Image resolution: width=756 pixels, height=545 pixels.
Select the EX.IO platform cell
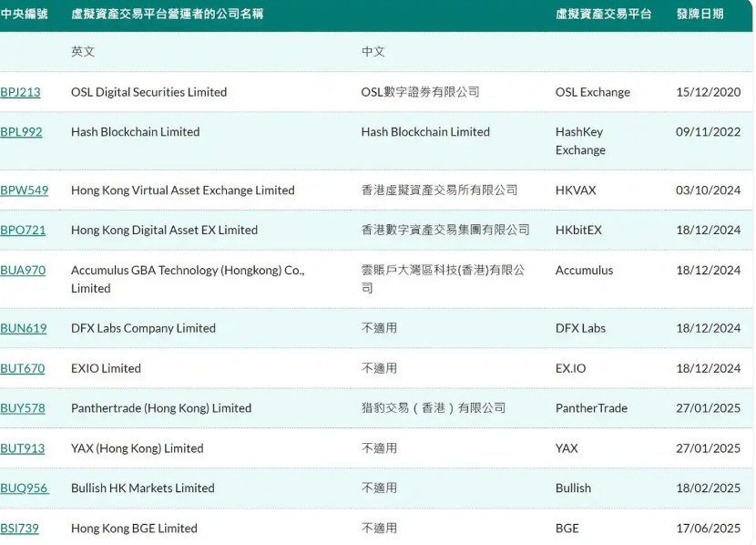pos(571,368)
